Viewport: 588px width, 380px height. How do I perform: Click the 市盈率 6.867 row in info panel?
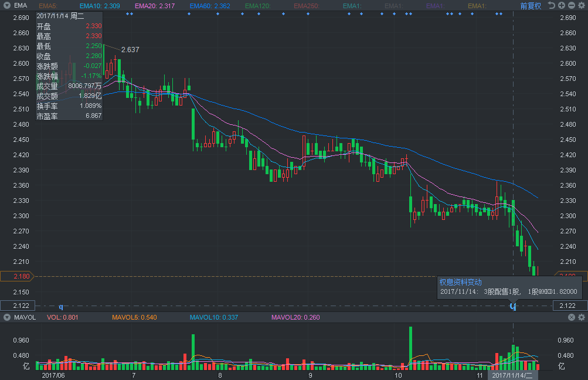click(69, 116)
